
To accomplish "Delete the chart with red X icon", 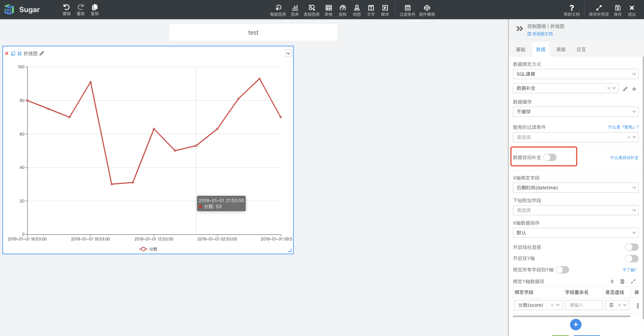I will pos(7,53).
